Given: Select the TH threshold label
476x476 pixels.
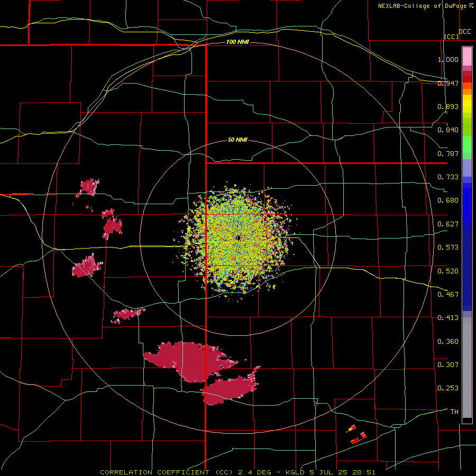Looking at the screenshot, I should coord(454,412).
